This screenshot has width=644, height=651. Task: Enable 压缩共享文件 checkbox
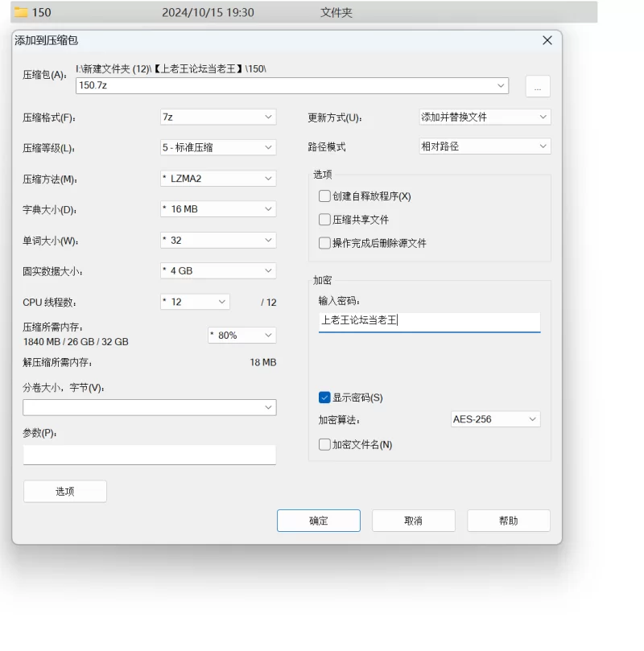tap(324, 219)
